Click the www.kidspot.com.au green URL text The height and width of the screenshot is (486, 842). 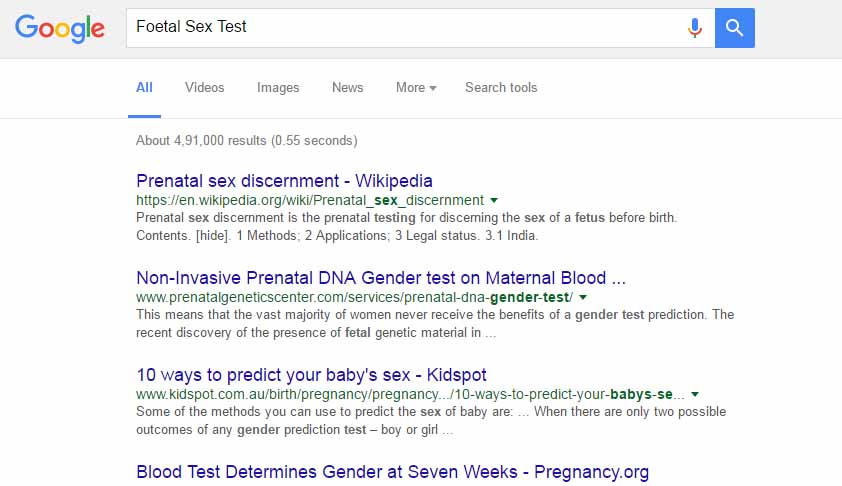tap(410, 395)
